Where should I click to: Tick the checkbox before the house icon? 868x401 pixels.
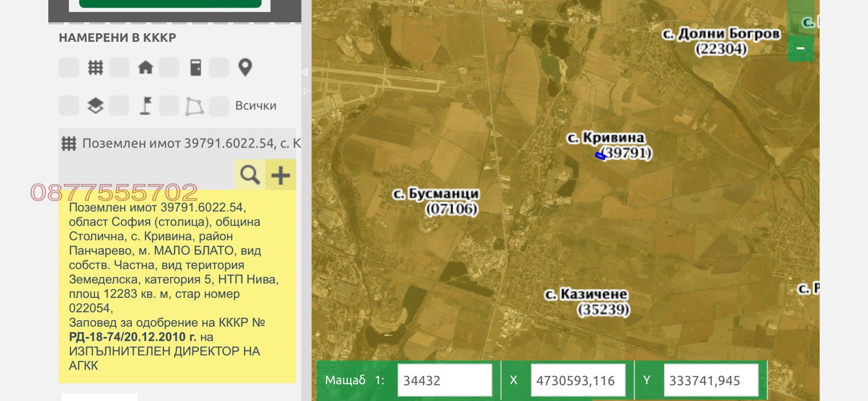point(119,68)
